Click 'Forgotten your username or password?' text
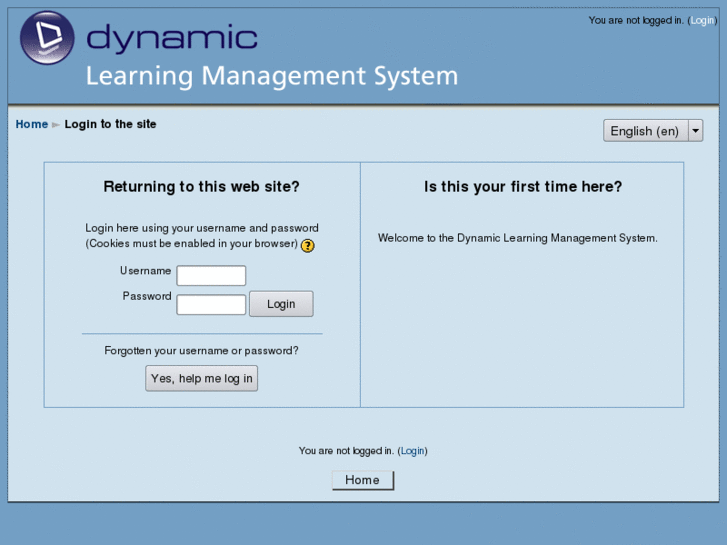The height and width of the screenshot is (545, 727). tap(201, 351)
